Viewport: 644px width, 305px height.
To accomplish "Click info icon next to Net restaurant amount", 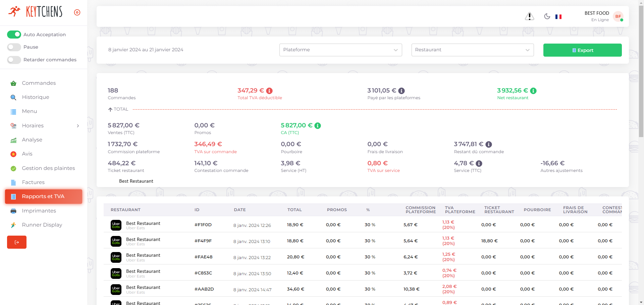I will click(533, 91).
